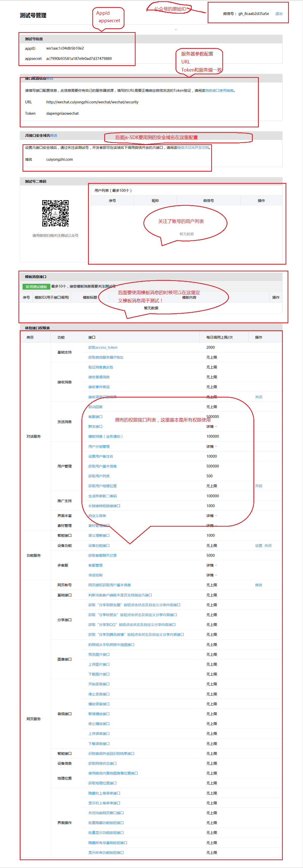Click 退出 to log out

tap(279, 14)
